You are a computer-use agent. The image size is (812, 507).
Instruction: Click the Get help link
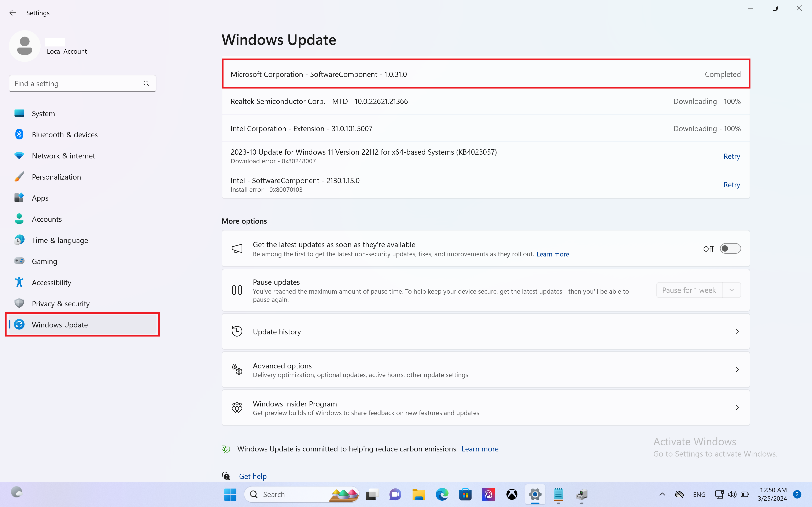253,476
